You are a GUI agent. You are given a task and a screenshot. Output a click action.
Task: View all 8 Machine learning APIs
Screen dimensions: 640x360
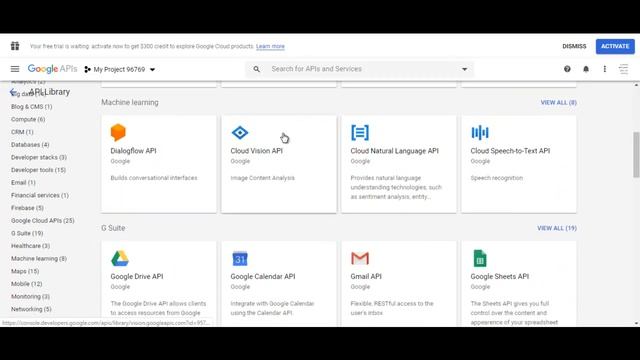(558, 102)
